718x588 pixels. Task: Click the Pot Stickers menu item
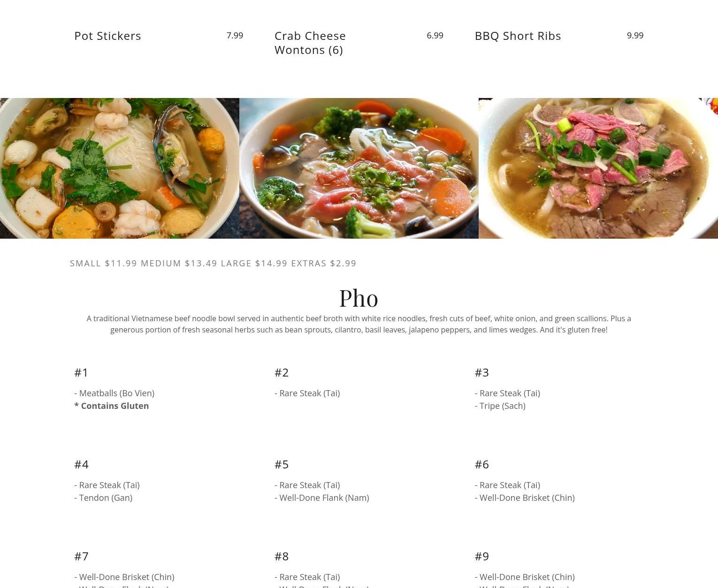(107, 36)
